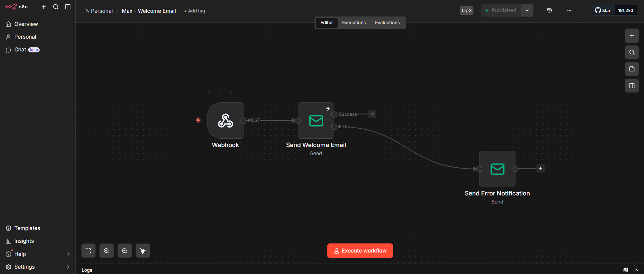Click the 0 / 3 counter badge
Image resolution: width=644 pixels, height=274 pixels.
pos(467,10)
